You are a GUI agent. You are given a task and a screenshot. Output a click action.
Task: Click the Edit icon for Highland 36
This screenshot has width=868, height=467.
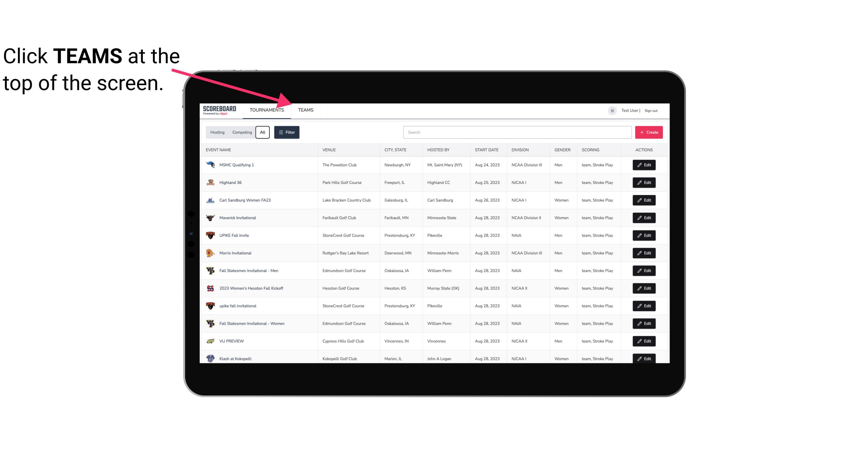pyautogui.click(x=644, y=182)
